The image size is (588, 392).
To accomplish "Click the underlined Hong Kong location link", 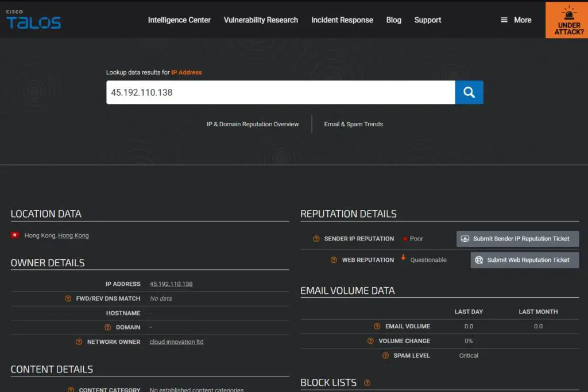I will (73, 235).
